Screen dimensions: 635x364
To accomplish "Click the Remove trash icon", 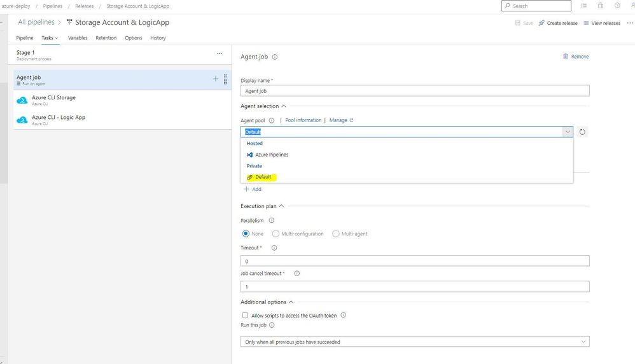I will (x=566, y=56).
